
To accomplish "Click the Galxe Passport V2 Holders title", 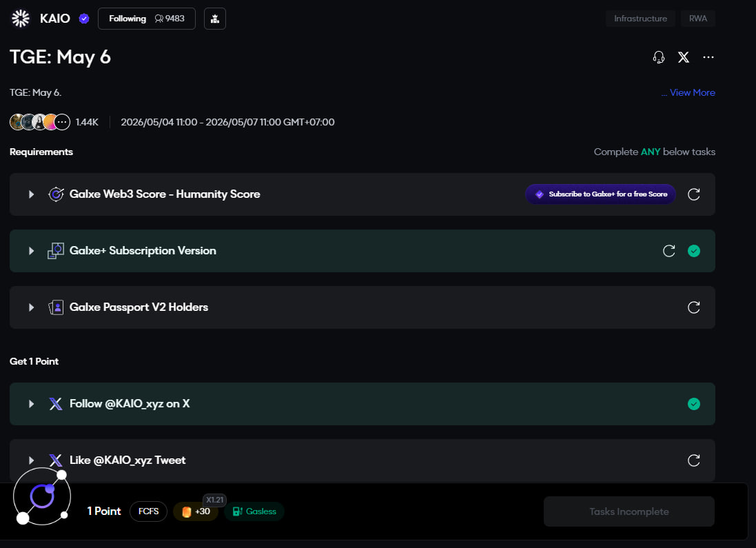I will [139, 307].
